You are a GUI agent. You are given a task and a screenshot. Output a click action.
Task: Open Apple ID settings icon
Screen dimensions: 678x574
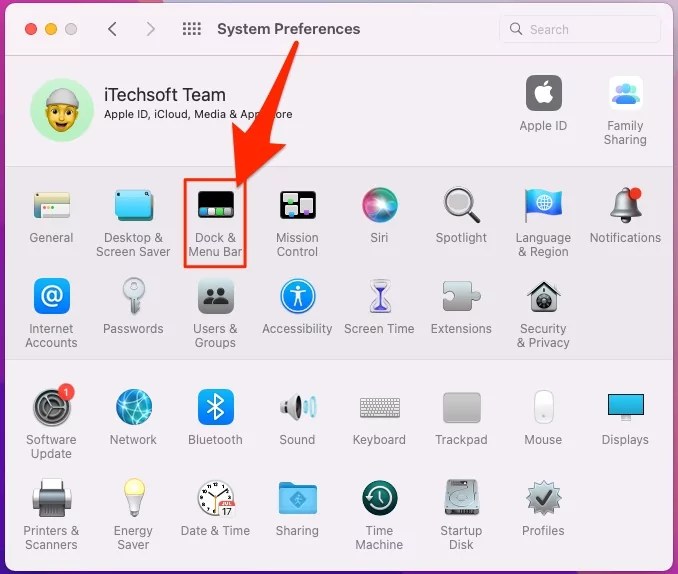(544, 93)
